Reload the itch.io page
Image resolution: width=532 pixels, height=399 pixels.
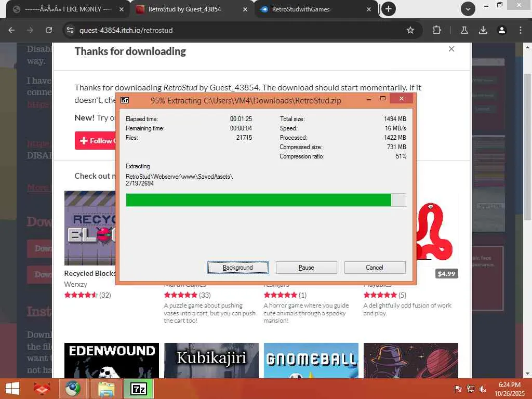pyautogui.click(x=49, y=30)
